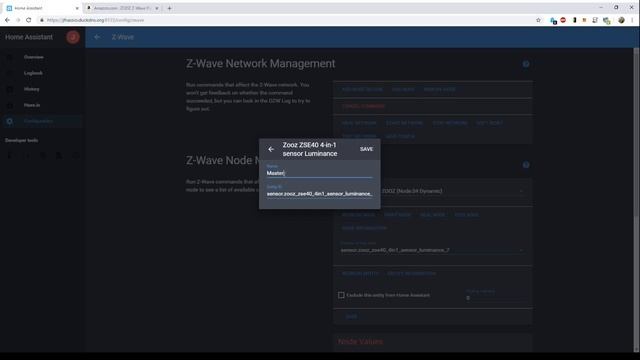Switch to the Home Assistant browser tab
Screen dimensions: 640x360
41,8
